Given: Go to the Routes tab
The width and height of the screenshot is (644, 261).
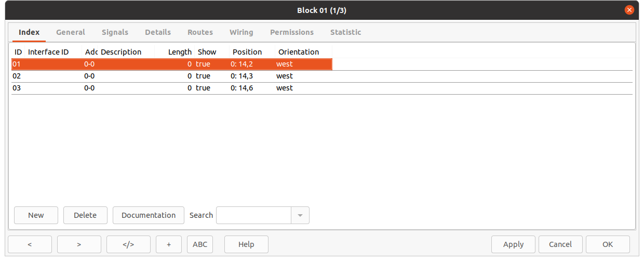Looking at the screenshot, I should [x=200, y=32].
